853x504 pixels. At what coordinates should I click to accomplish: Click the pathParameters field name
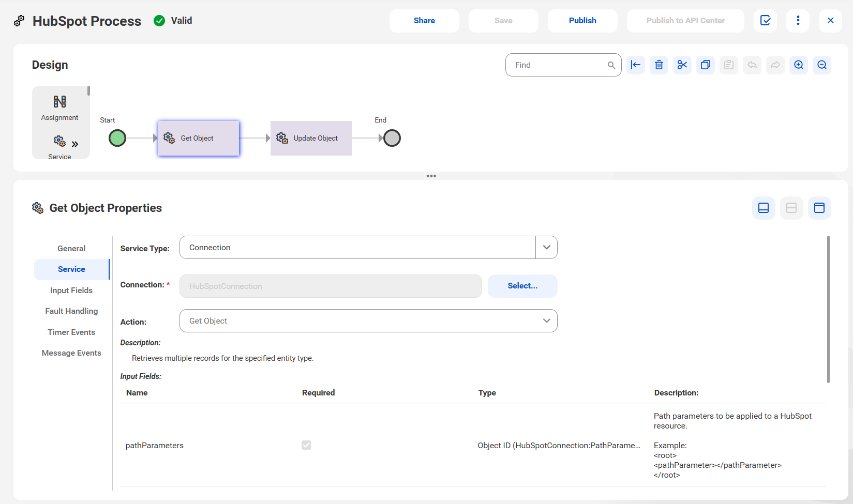point(154,446)
